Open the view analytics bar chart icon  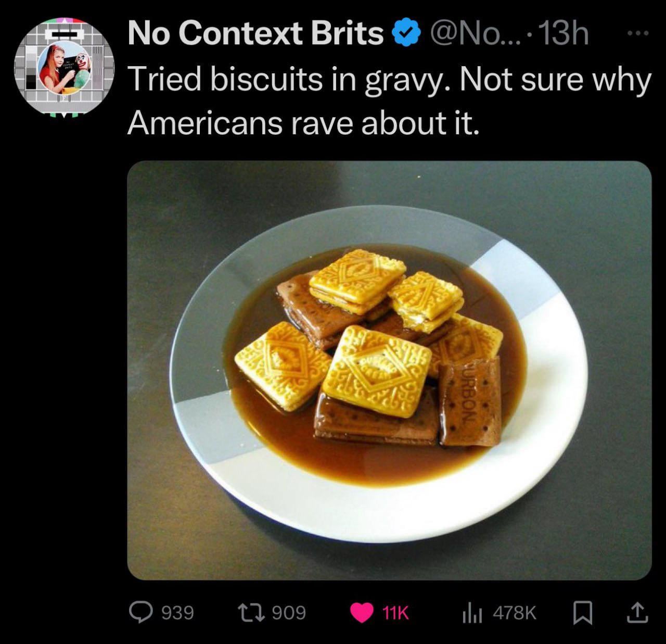click(x=469, y=612)
